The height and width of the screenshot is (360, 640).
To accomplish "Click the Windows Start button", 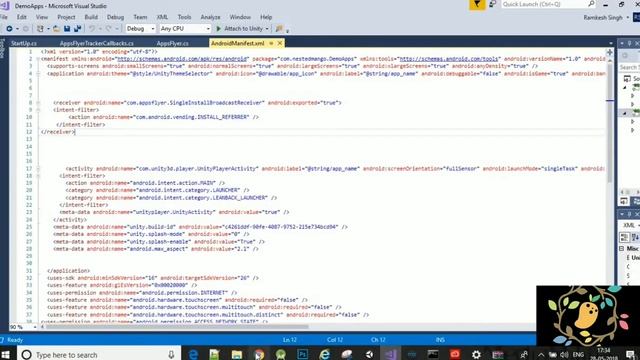I will [6, 354].
